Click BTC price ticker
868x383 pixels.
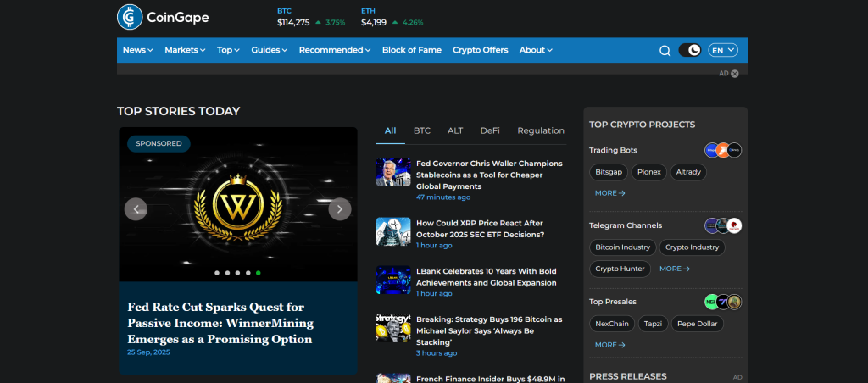311,18
